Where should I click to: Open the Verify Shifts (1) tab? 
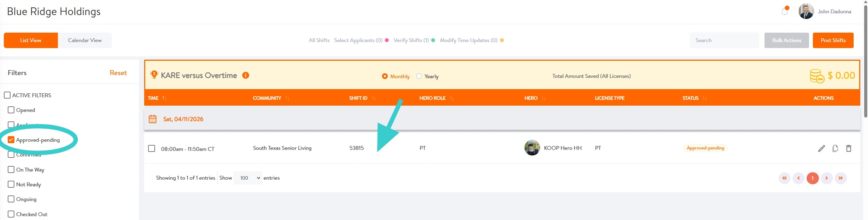click(x=411, y=40)
